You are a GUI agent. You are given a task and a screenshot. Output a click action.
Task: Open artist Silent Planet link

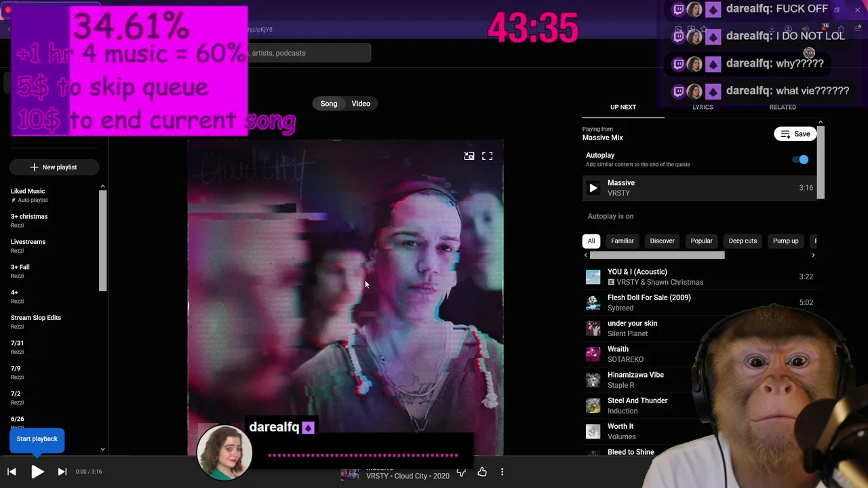pos(627,333)
